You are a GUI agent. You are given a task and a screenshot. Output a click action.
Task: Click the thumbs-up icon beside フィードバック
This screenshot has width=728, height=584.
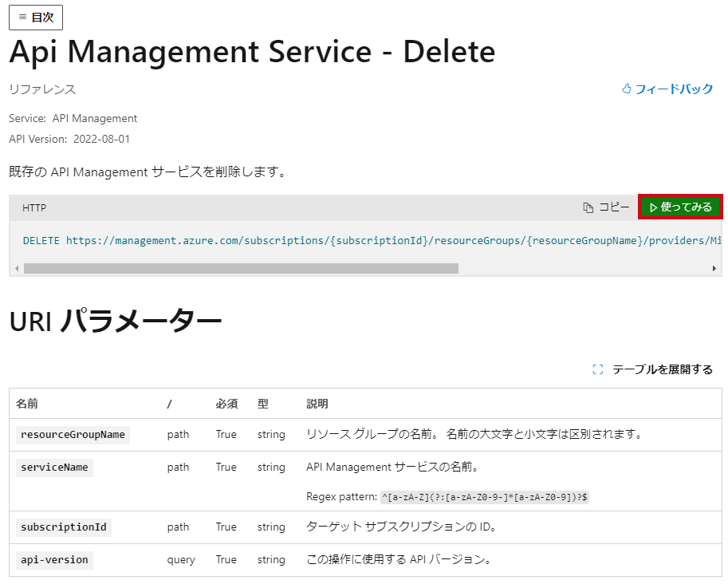click(x=626, y=89)
